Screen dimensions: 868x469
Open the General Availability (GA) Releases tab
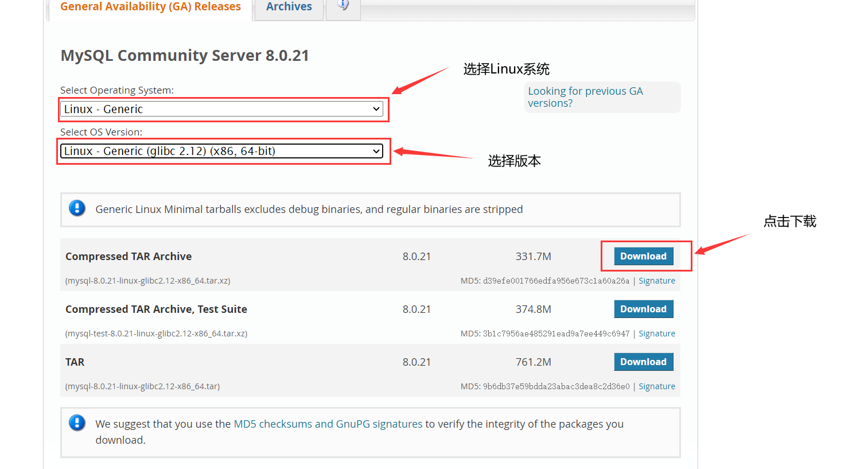coord(150,7)
